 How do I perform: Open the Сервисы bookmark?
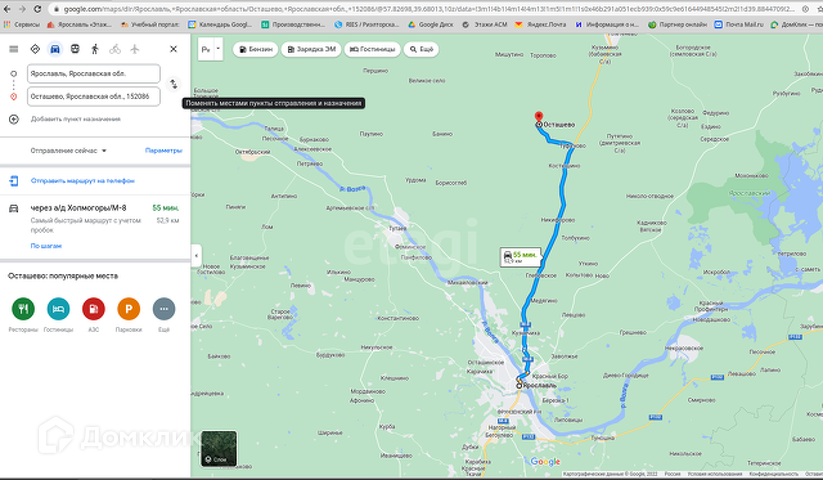(22, 25)
